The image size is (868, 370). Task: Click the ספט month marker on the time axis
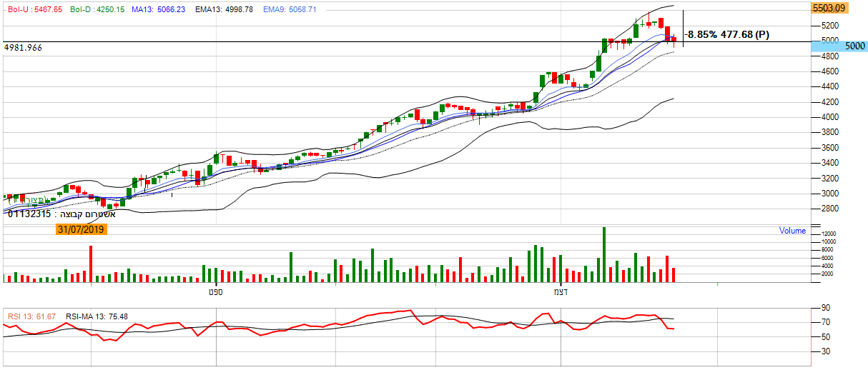pyautogui.click(x=214, y=291)
